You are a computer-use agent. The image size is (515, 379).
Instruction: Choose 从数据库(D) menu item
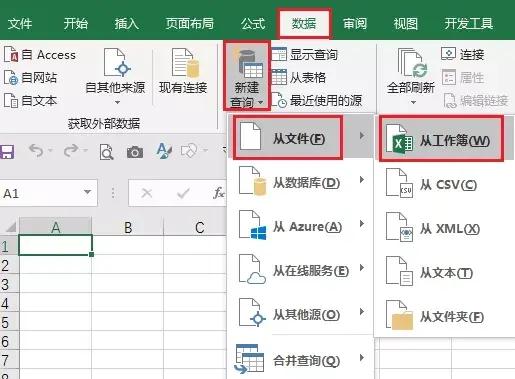click(300, 182)
